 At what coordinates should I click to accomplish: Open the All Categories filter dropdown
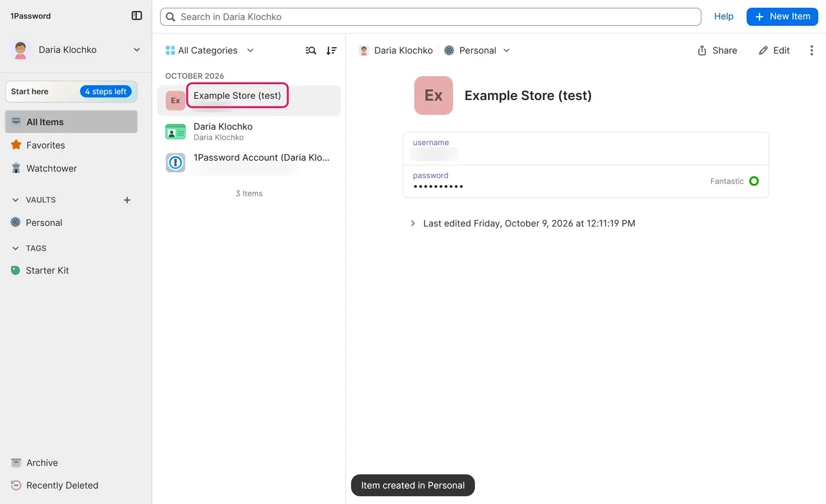tap(210, 50)
